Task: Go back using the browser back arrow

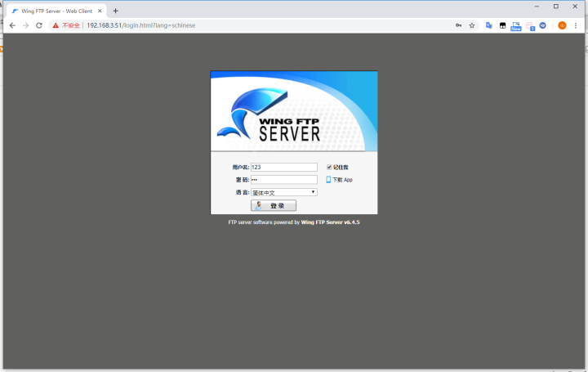Action: (12, 25)
